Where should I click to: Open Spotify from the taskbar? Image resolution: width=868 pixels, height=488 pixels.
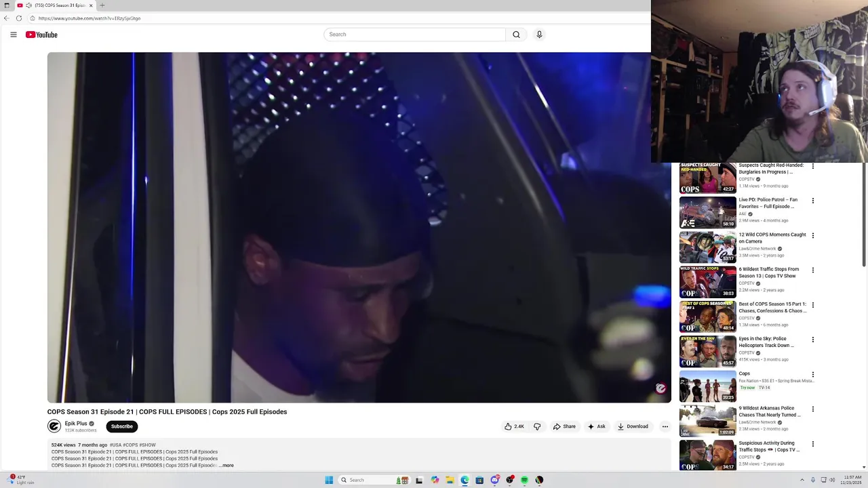click(x=524, y=480)
